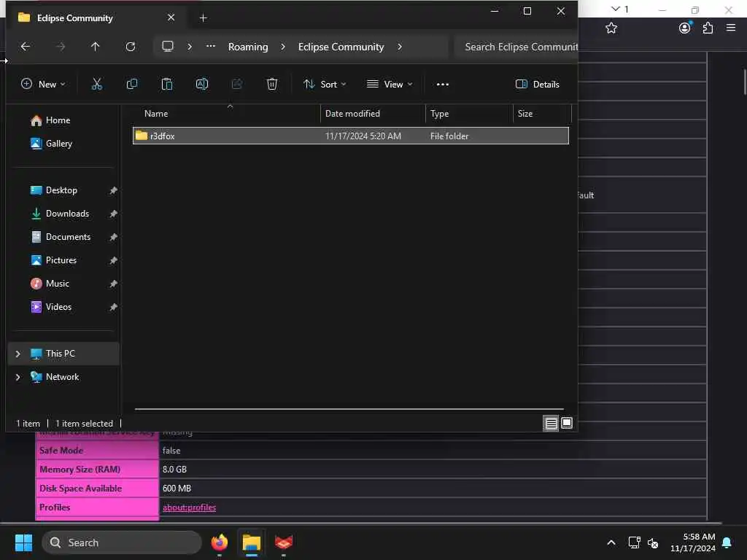Go up one folder level
This screenshot has width=747, height=560.
[96, 47]
